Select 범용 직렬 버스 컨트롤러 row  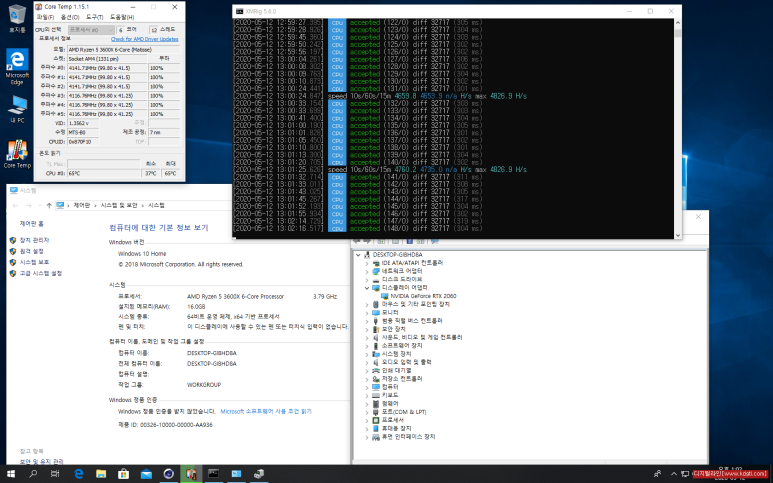[412, 321]
